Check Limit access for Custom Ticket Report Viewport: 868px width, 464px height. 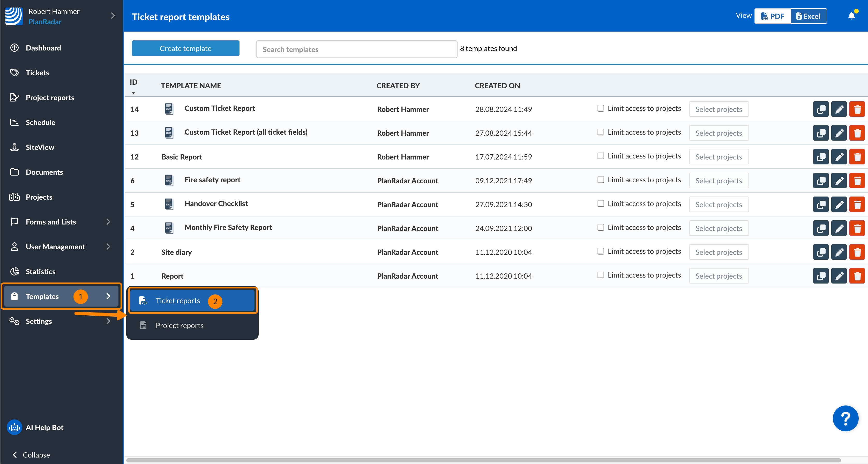[601, 108]
